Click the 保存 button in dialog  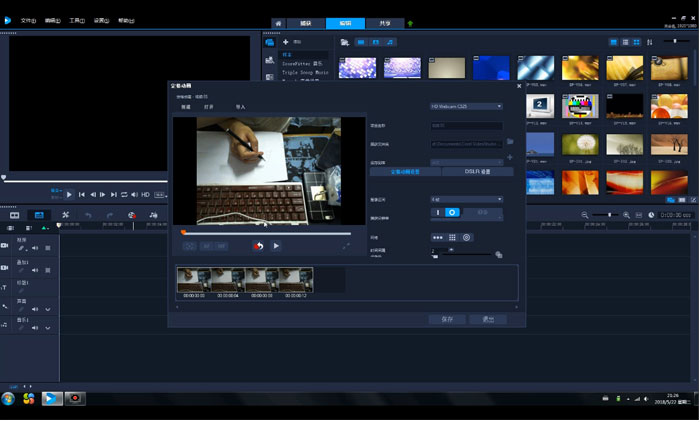(x=447, y=319)
